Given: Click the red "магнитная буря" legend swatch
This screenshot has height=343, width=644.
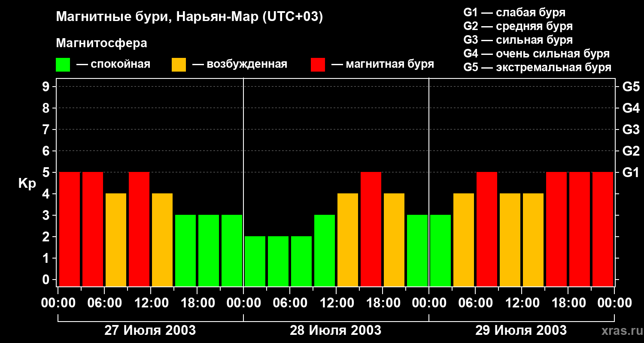Looking at the screenshot, I should tap(318, 65).
